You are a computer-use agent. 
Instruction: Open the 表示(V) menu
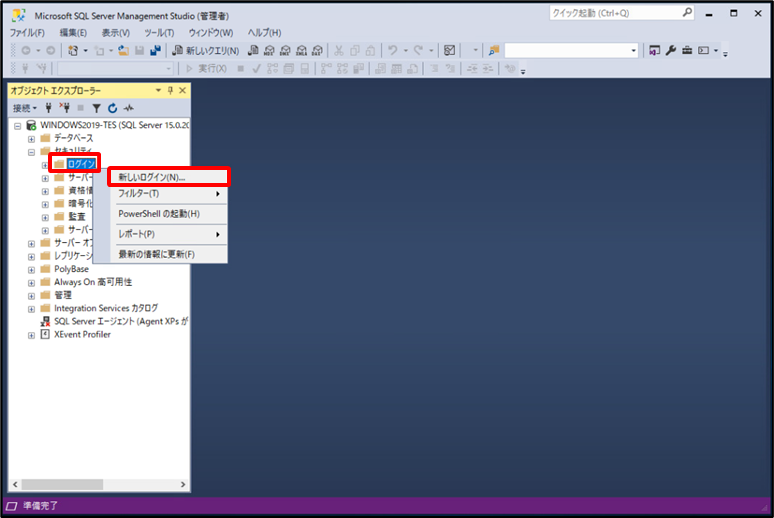point(116,33)
